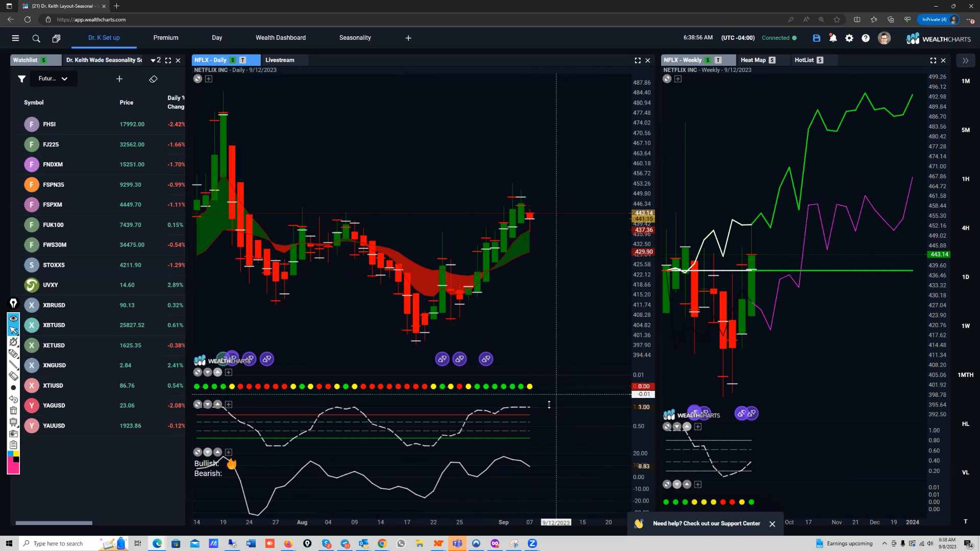Take a chart snapshot with camera icon
Screen dimensions: 980x551
point(13,433)
